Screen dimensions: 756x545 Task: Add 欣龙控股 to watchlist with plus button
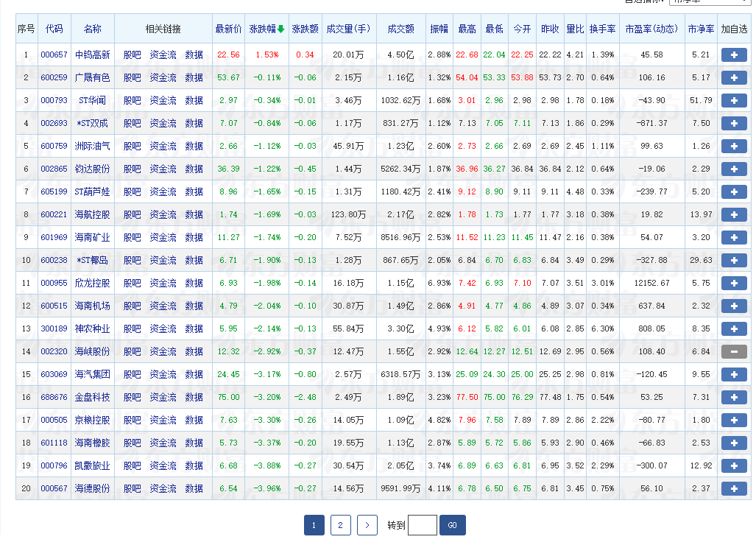click(x=734, y=283)
